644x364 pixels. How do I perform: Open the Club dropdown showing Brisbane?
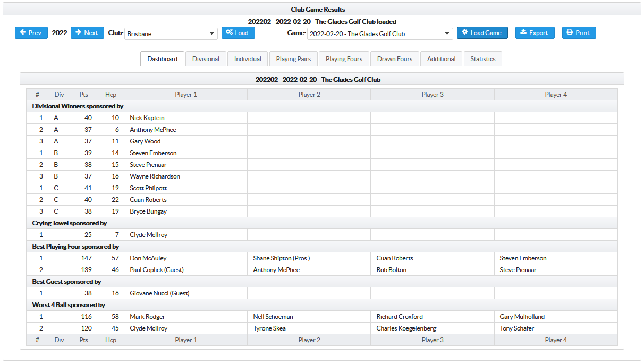point(171,34)
